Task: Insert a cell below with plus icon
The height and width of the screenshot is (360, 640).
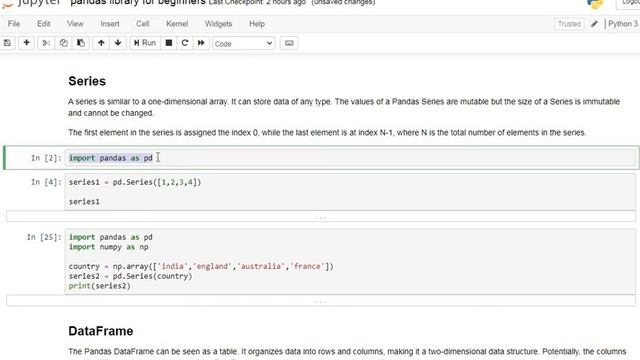Action: (27, 43)
